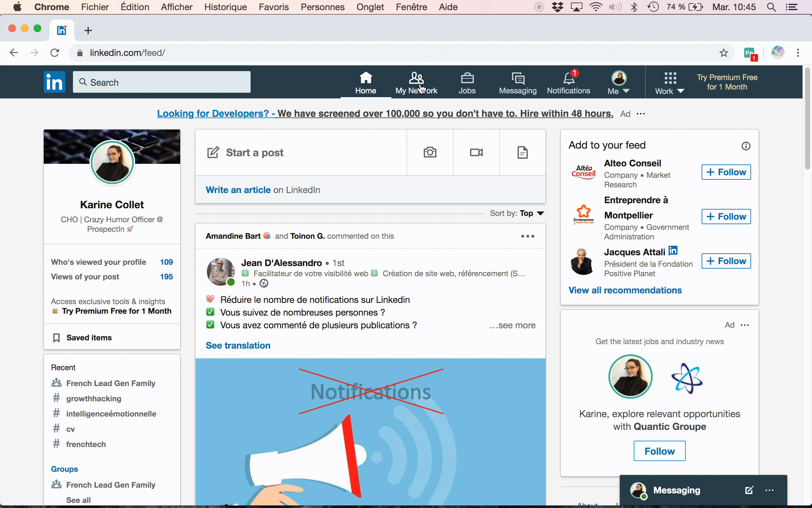
Task: Open Fichier menu
Action: [x=95, y=7]
